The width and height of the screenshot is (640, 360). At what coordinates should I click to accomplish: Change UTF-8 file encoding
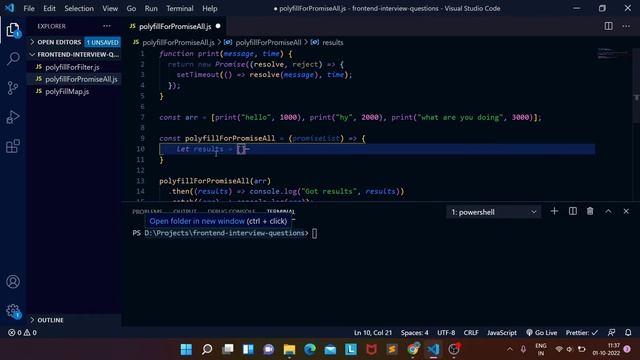tap(446, 332)
